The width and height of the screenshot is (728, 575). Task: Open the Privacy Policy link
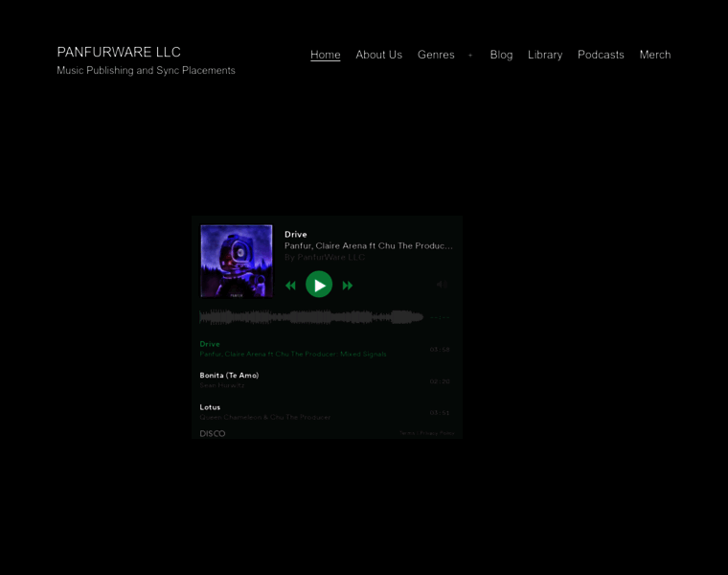click(438, 433)
